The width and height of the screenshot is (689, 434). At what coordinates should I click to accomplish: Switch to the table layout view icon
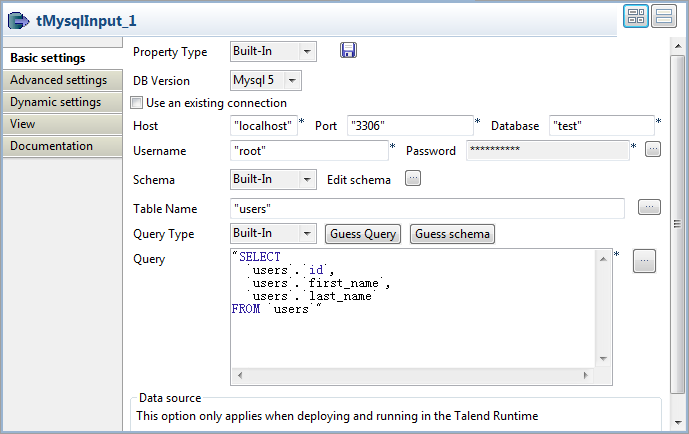coord(636,16)
